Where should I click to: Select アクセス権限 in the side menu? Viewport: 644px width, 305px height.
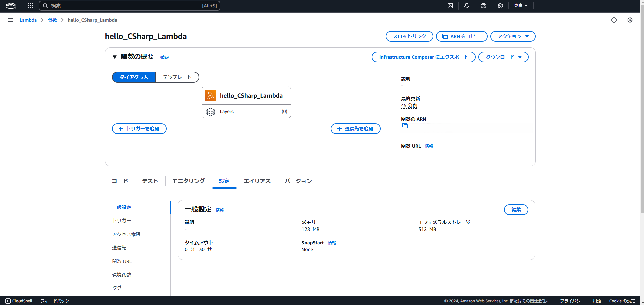pos(127,234)
